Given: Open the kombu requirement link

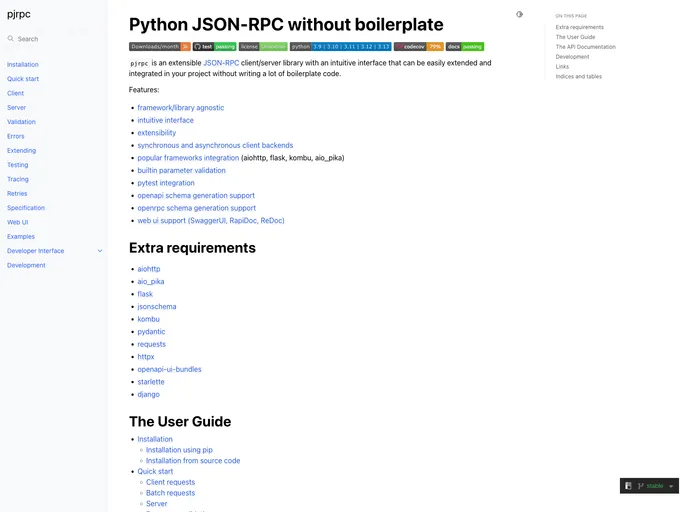Looking at the screenshot, I should [148, 319].
